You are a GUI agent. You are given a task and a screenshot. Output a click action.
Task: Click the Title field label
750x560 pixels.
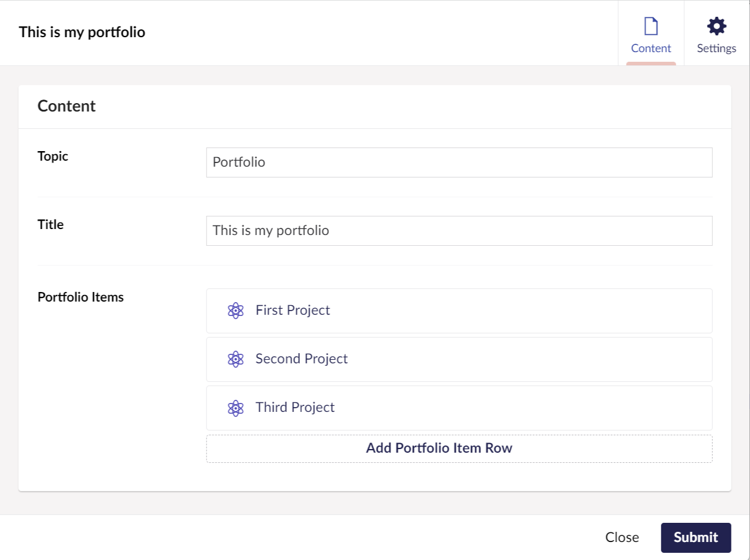(x=50, y=224)
